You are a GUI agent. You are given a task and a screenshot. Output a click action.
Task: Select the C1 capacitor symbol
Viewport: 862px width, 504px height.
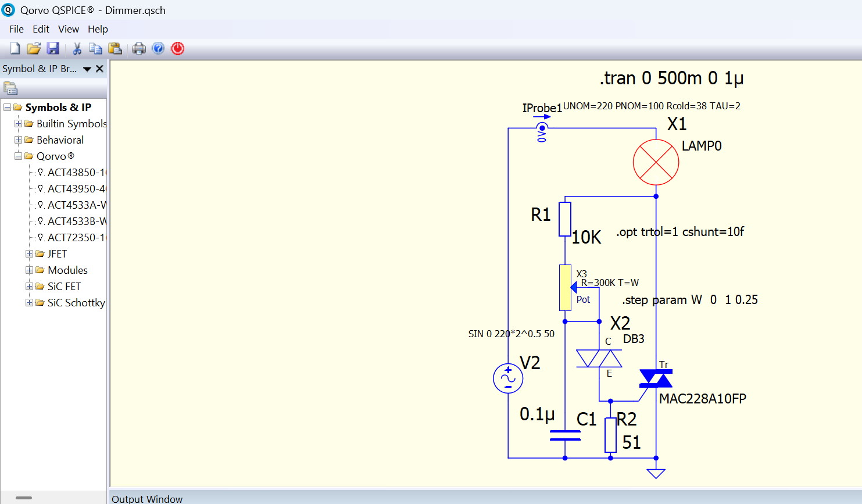point(565,435)
